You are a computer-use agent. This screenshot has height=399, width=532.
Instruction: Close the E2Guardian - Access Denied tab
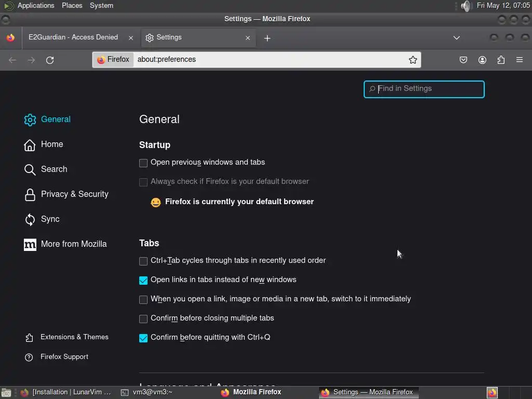click(130, 37)
